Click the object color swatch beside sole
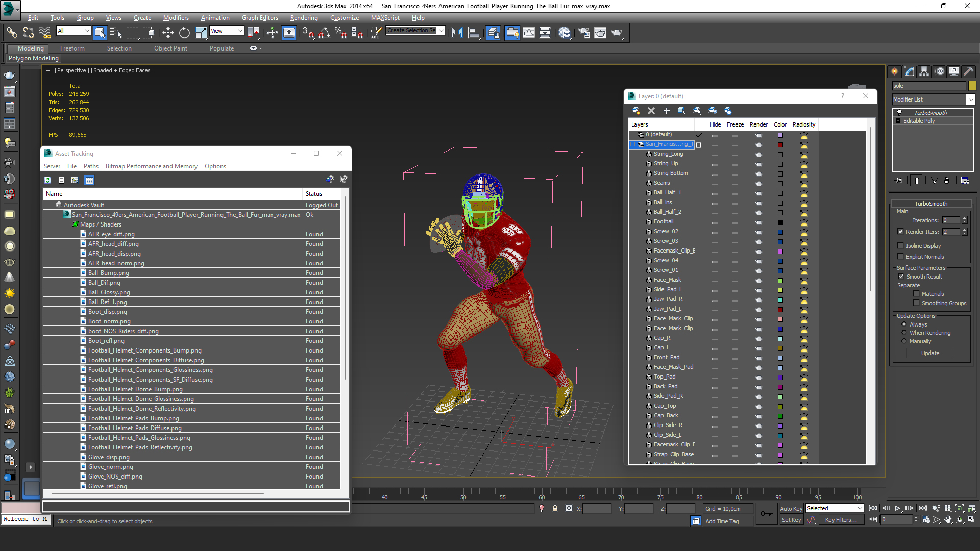The image size is (980, 551). 972,86
